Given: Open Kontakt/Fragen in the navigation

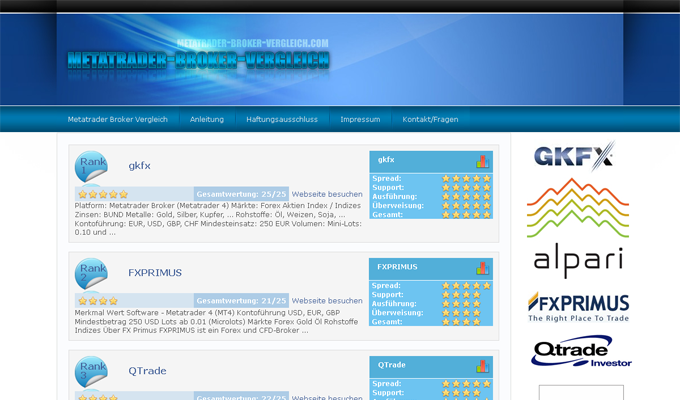Looking at the screenshot, I should coord(430,119).
